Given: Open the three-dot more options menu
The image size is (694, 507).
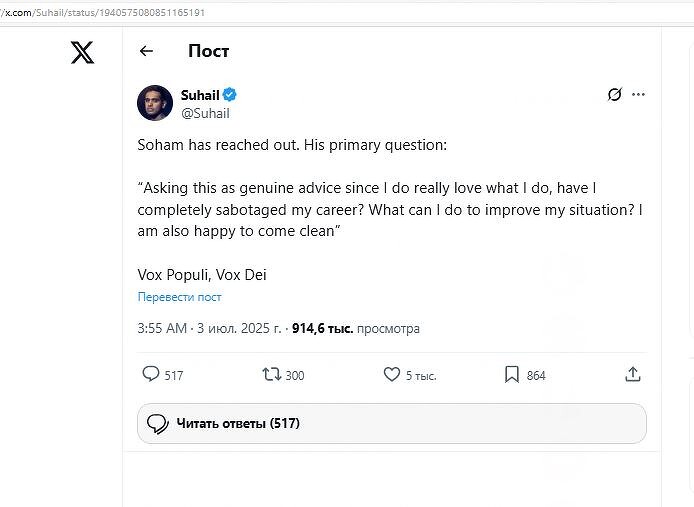Looking at the screenshot, I should (x=638, y=95).
